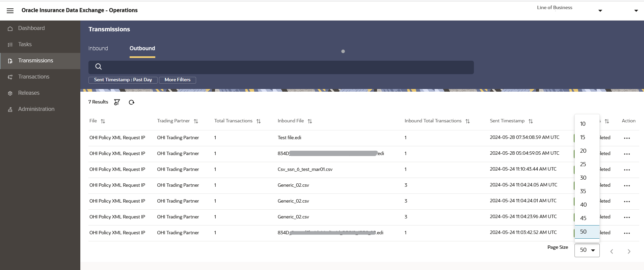Click 2024-05-24 11:10:43.44 AM UTC timestamp
The image size is (644, 270).
point(523,169)
